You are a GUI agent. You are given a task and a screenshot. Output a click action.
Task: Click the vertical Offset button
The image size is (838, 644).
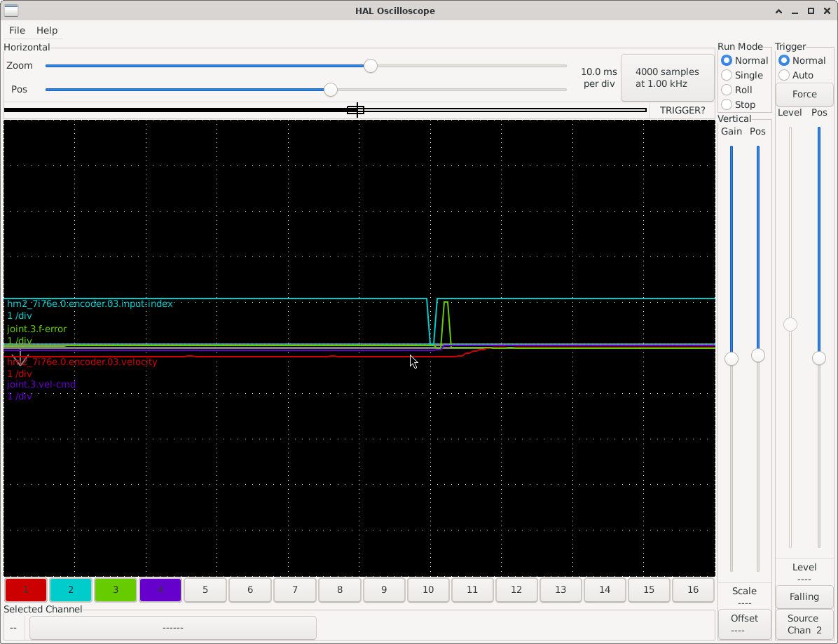coord(744,624)
